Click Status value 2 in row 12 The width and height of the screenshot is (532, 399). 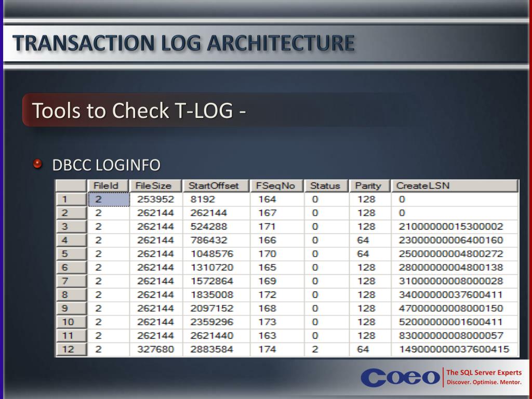[315, 349]
